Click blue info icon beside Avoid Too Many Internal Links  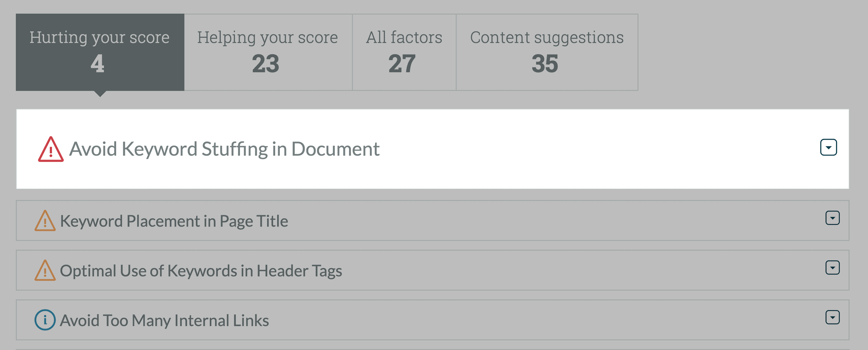(45, 320)
